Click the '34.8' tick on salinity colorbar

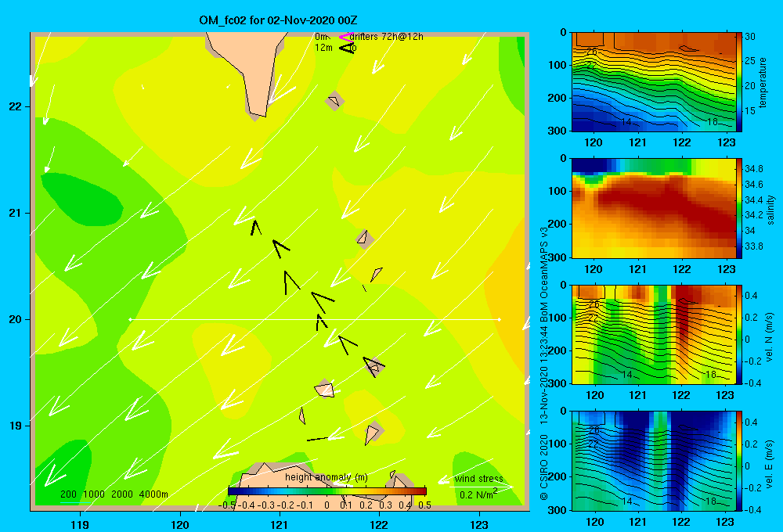point(753,168)
